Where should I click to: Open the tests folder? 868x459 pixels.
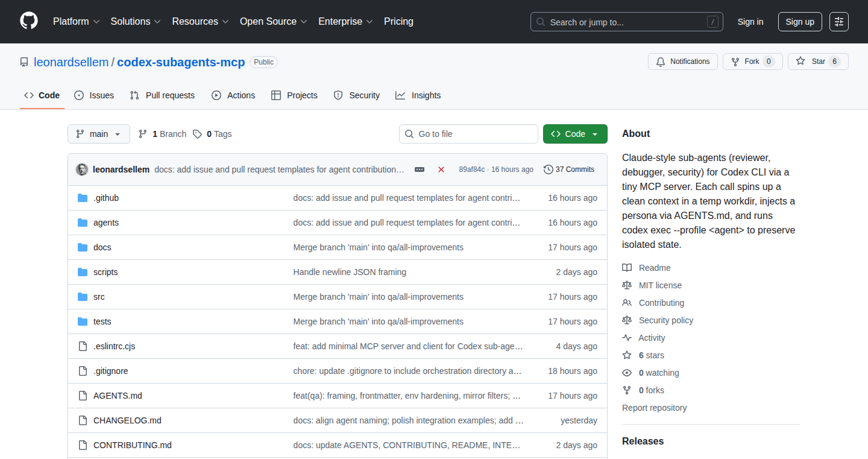102,321
